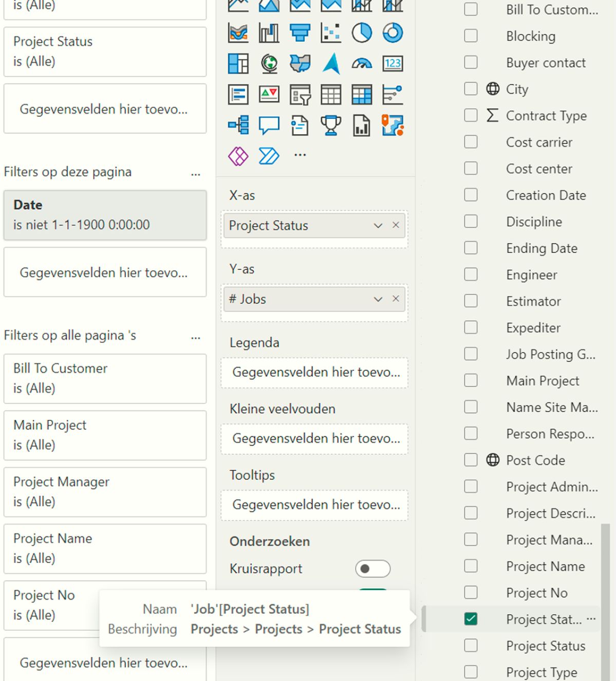
Task: Click the Legenda field well
Action: [x=314, y=372]
